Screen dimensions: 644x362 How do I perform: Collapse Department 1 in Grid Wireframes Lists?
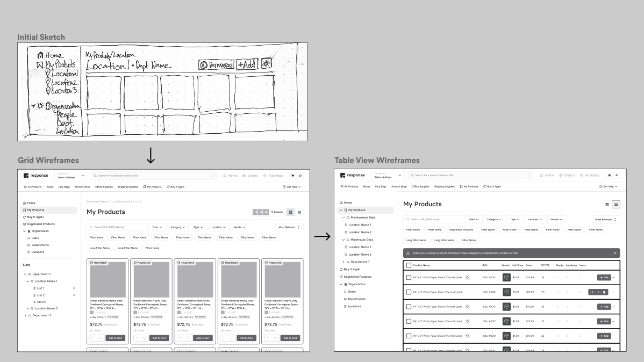[25, 274]
